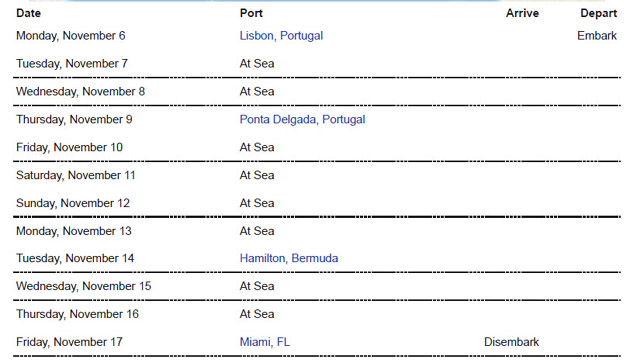Click the Tuesday, November 14 date
Viewport: 630px width, 363px height.
coord(75,258)
